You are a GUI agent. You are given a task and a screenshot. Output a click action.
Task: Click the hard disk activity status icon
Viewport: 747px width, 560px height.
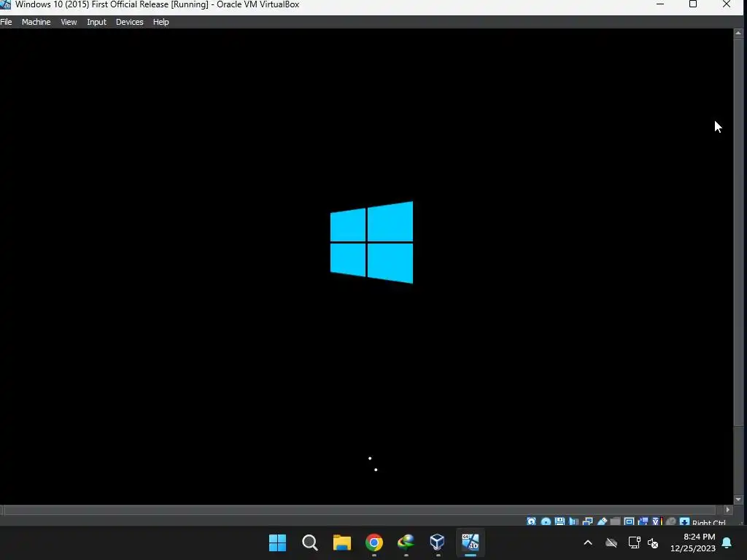point(532,522)
